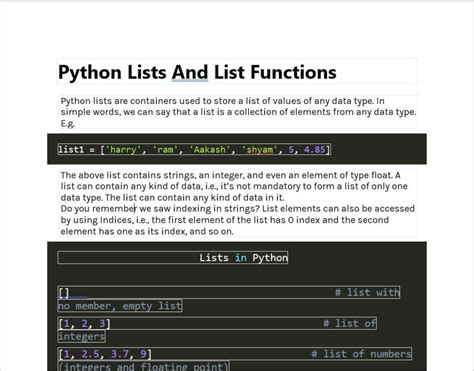474x371 pixels.
Task: Click the '# list with' comment
Action: click(367, 292)
